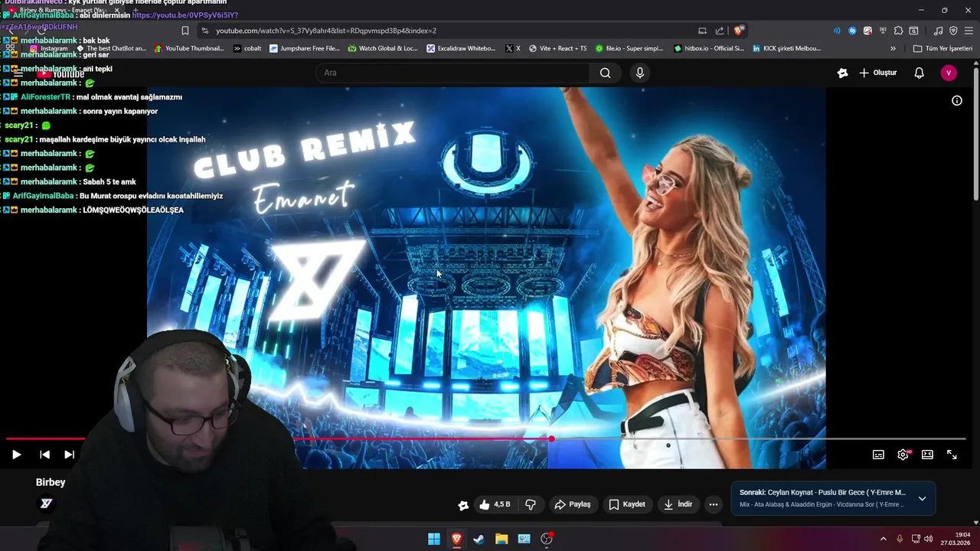980x551 pixels.
Task: Search with voice microphone icon
Action: (x=640, y=73)
